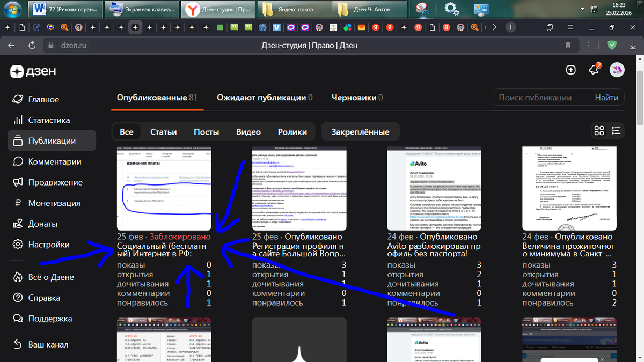The height and width of the screenshot is (362, 644).
Task: Click the Всё о Дзене flame icon
Action: pos(18,277)
